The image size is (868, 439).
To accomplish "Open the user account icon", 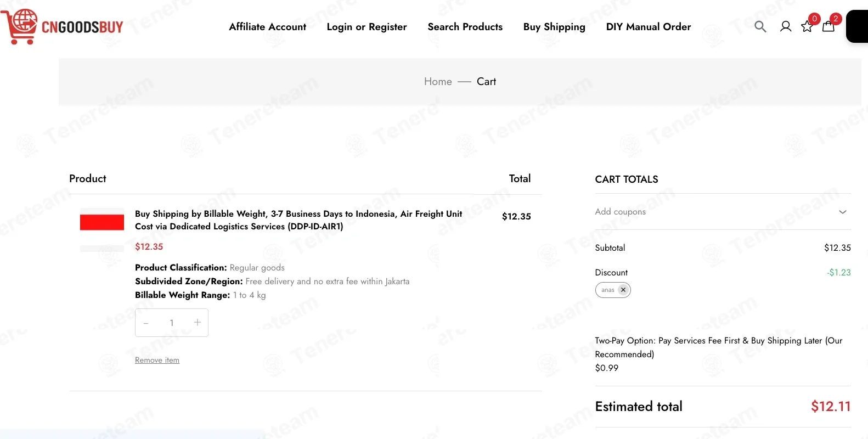I will click(786, 26).
